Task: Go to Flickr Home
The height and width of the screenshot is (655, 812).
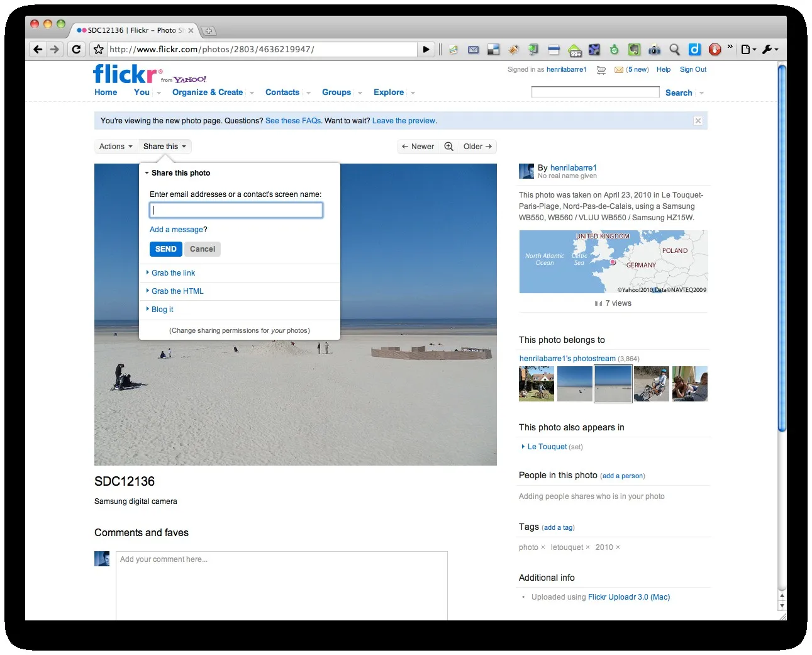Action: coord(106,92)
